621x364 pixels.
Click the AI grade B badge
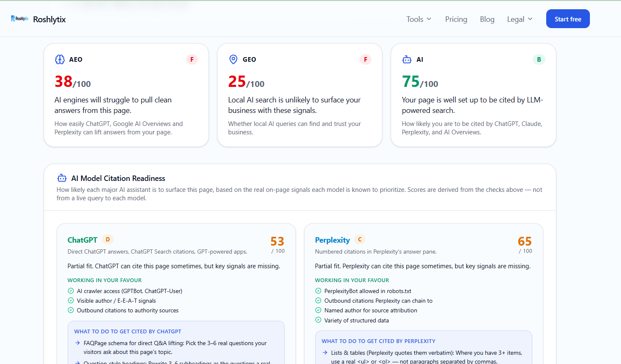(539, 59)
